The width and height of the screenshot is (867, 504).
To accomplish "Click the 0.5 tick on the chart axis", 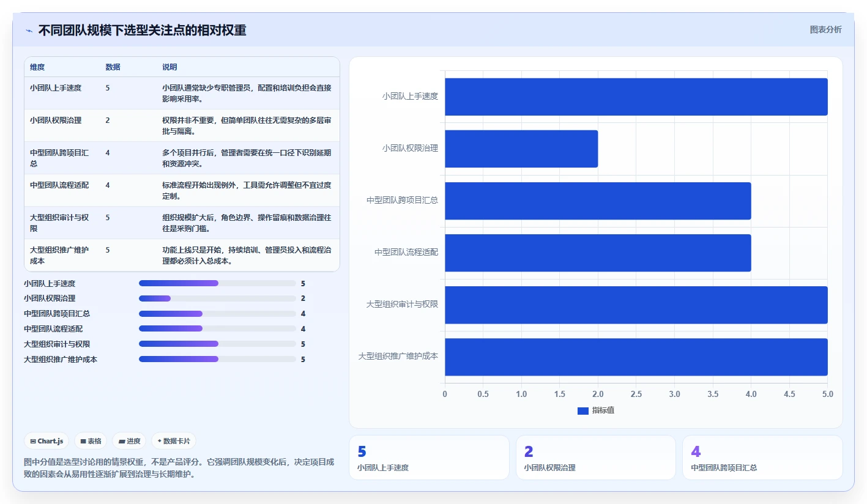I will click(483, 395).
